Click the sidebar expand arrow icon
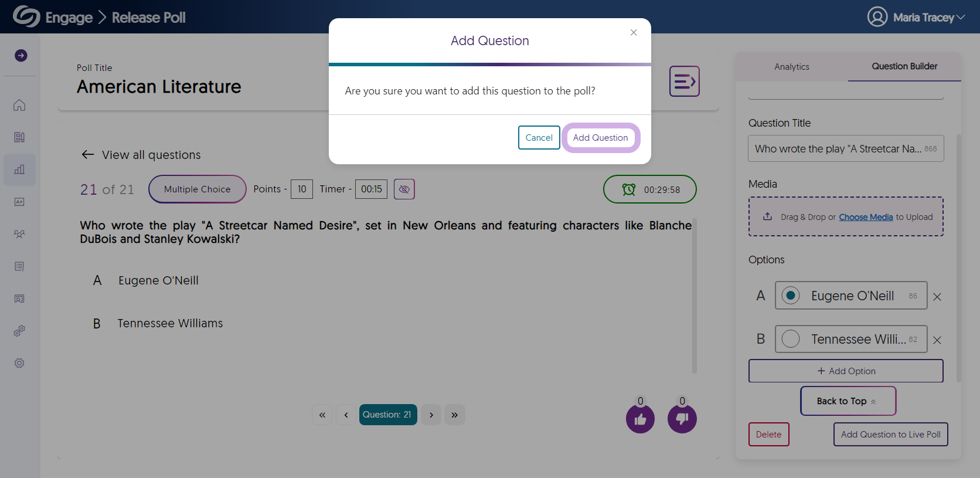The height and width of the screenshot is (478, 980). pos(21,56)
